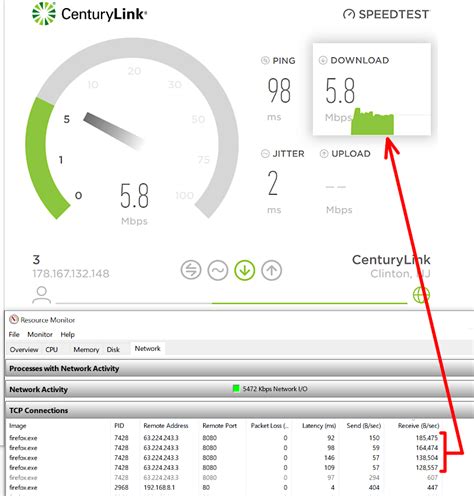Switch to the Disk tab
The height and width of the screenshot is (496, 474).
point(113,350)
